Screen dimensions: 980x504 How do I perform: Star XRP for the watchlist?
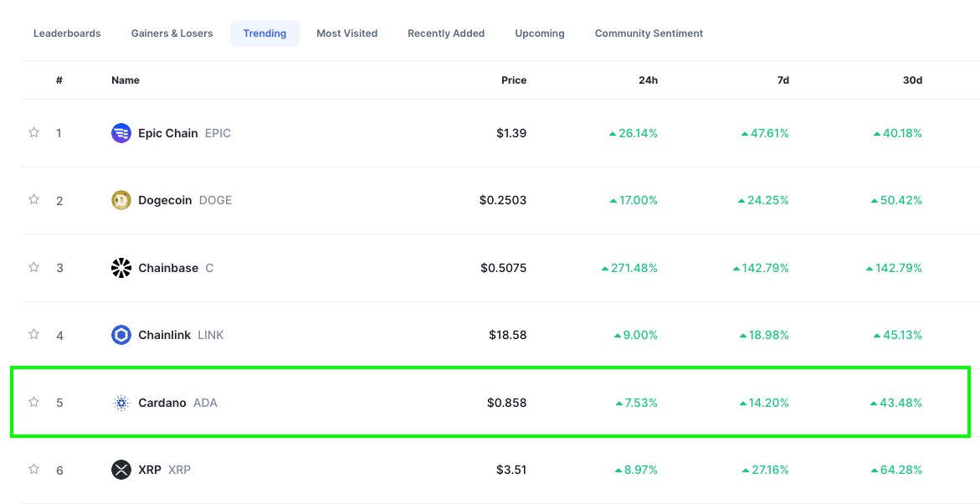pos(33,469)
